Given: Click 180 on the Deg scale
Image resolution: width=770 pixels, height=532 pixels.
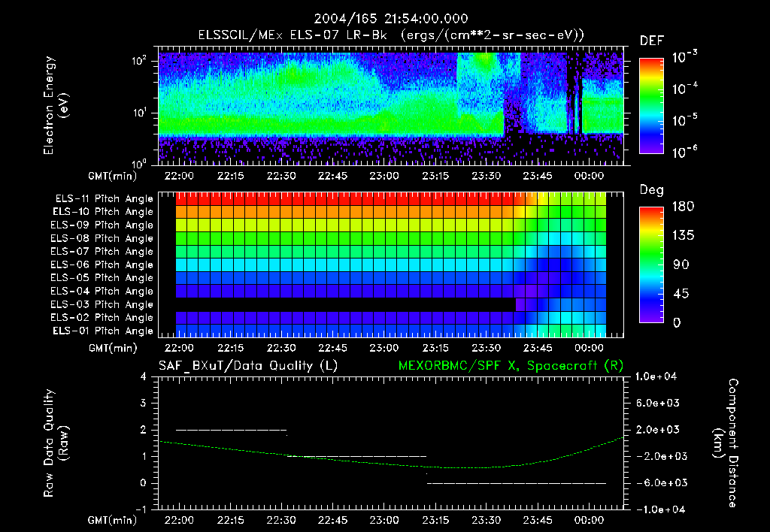Looking at the screenshot, I should coord(683,207).
